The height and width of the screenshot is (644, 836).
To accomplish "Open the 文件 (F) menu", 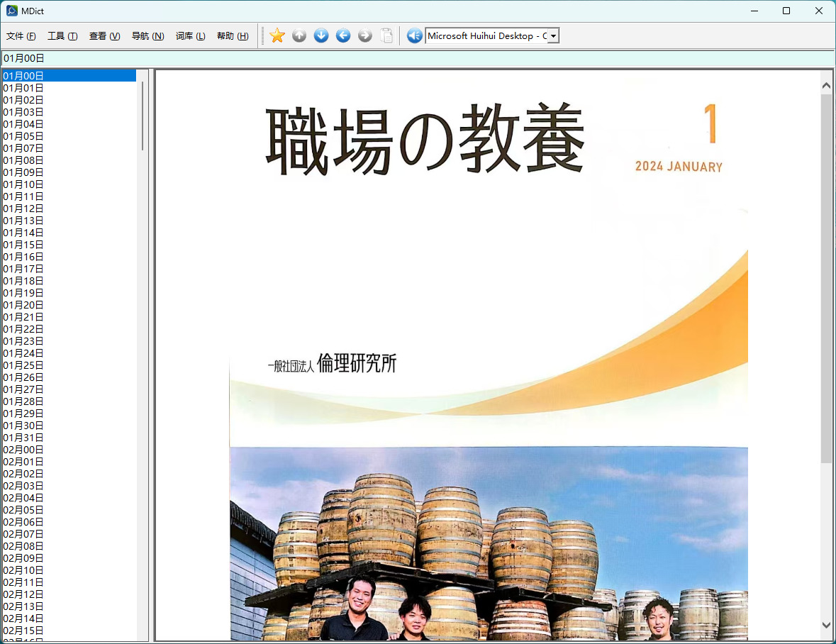I will (21, 35).
